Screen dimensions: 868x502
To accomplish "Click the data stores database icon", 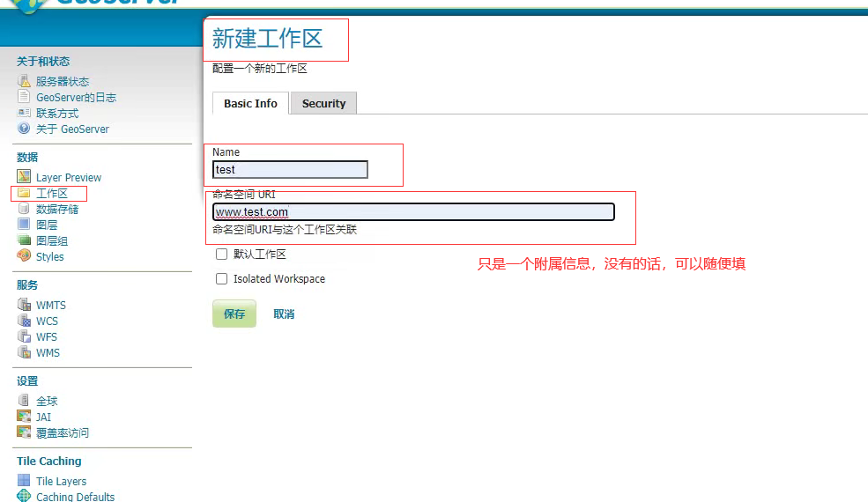I will point(24,209).
